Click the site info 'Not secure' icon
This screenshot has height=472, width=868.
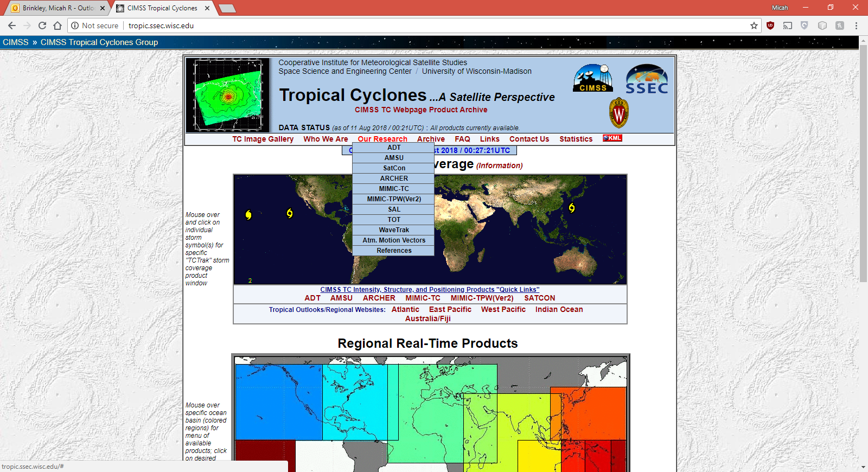(75, 25)
